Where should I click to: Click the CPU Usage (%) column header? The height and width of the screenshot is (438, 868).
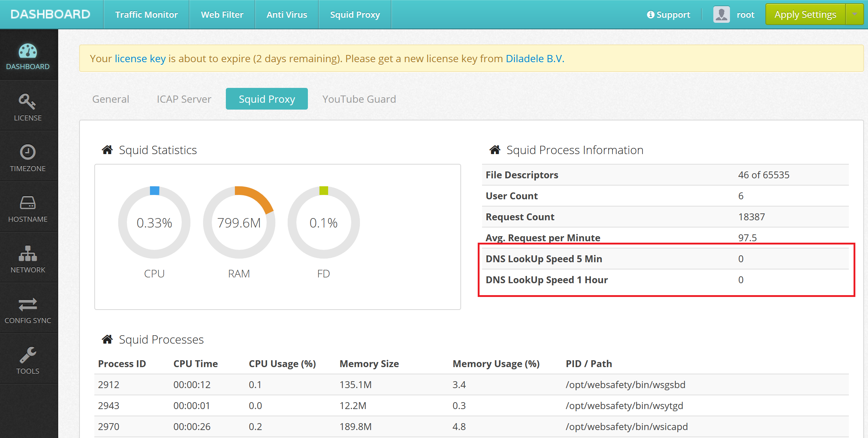coord(282,364)
